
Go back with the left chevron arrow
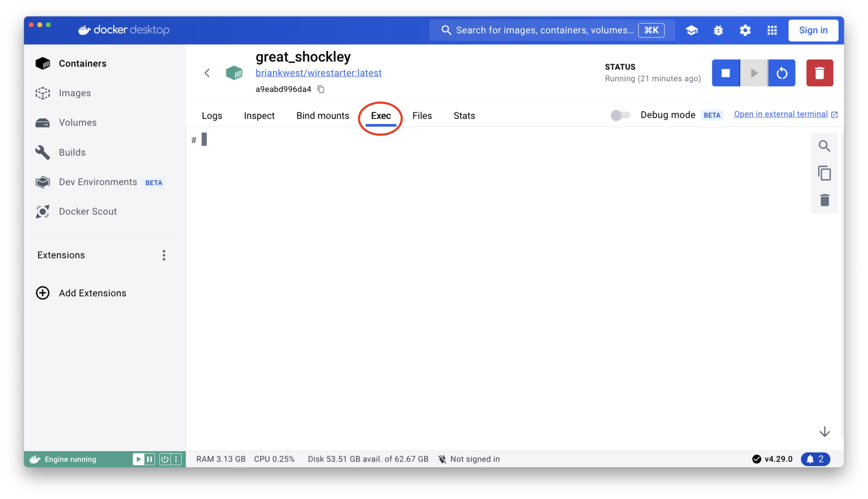tap(207, 73)
